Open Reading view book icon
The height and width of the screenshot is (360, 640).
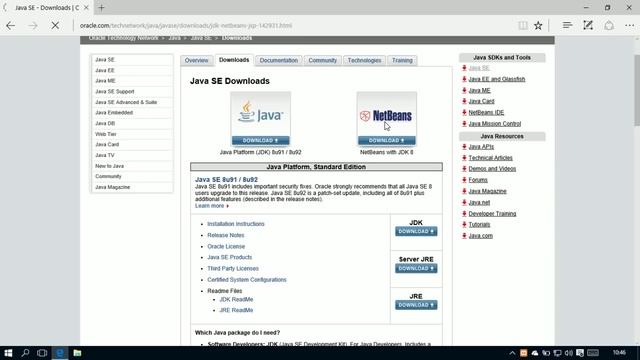(522, 25)
